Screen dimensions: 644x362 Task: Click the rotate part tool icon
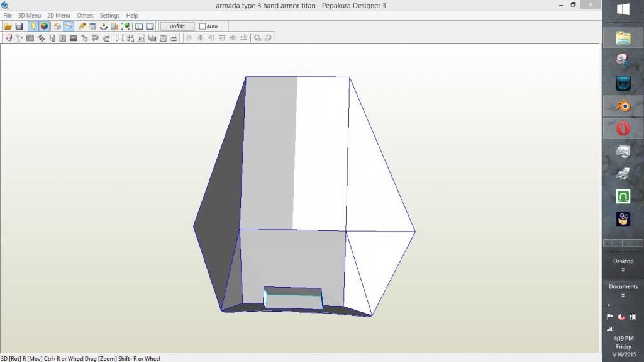(x=30, y=38)
